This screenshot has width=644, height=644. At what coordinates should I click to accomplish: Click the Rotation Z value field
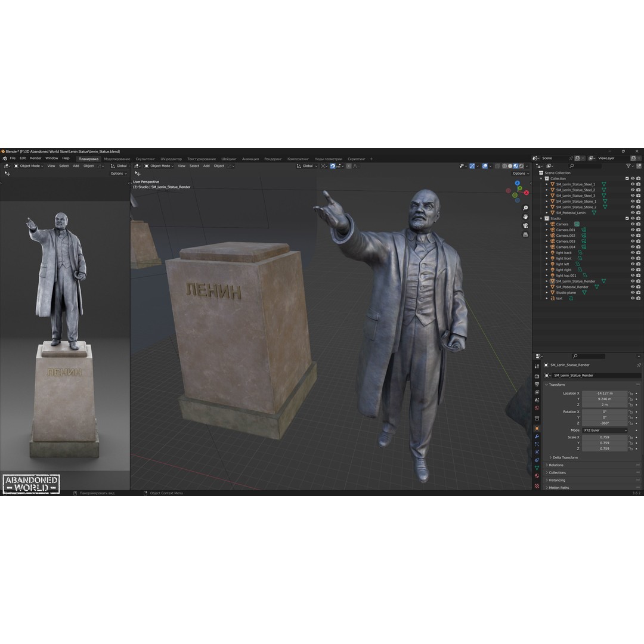pyautogui.click(x=605, y=423)
